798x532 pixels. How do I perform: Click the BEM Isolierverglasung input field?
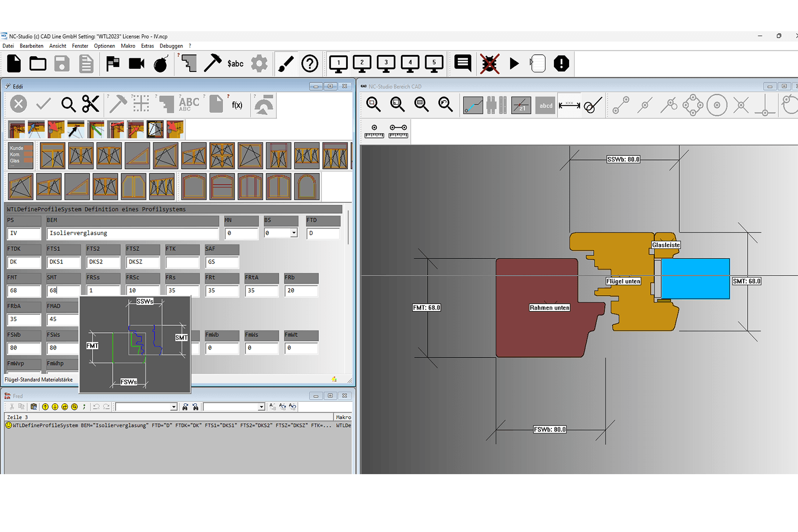(x=132, y=233)
